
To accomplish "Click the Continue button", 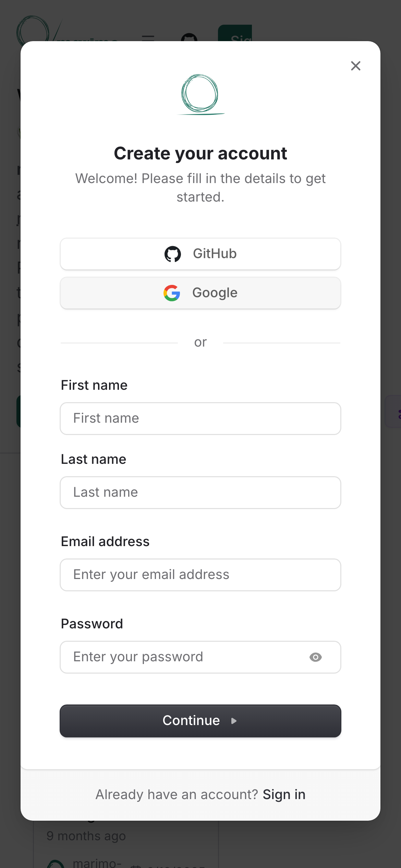I will coord(200,721).
